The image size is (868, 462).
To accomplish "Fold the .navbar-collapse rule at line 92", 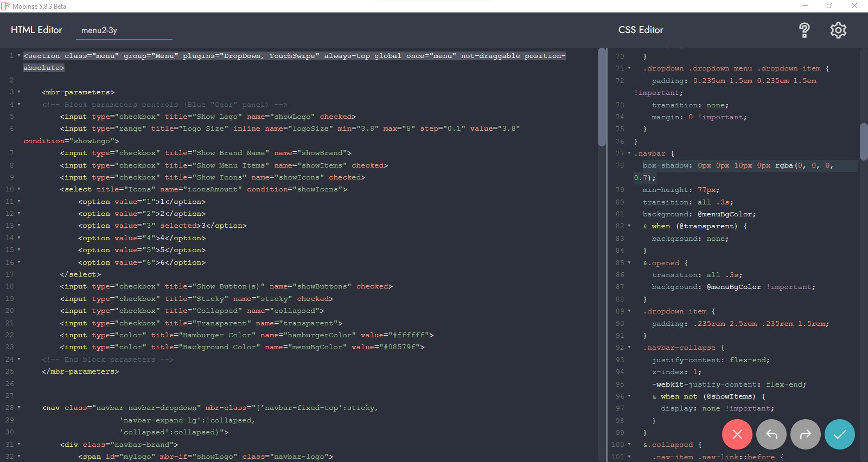I will point(629,348).
